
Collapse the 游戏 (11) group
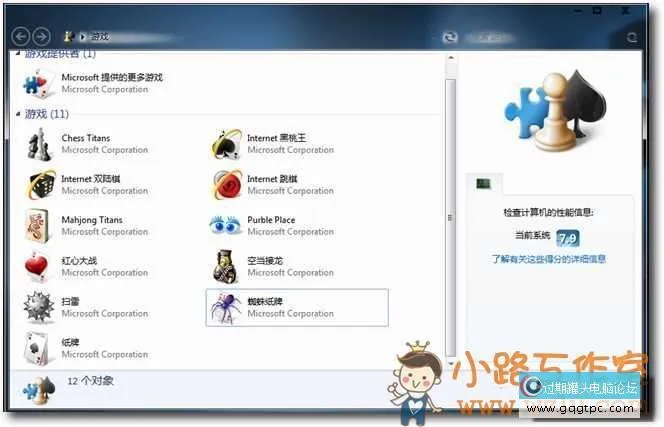(x=19, y=115)
